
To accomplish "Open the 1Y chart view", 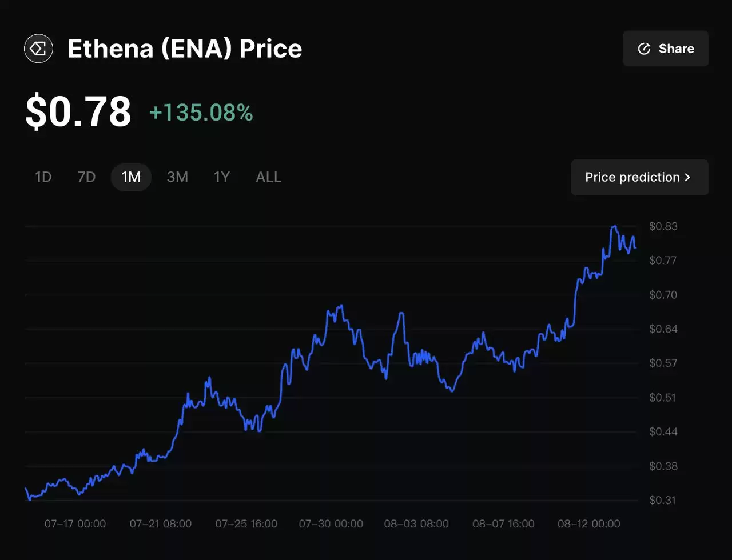I will (x=222, y=177).
